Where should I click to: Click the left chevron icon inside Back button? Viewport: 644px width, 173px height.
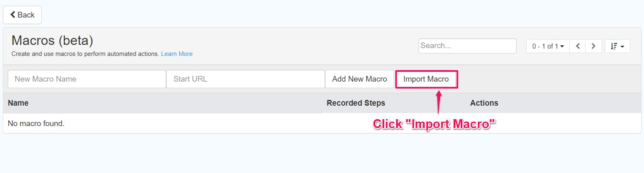point(13,15)
